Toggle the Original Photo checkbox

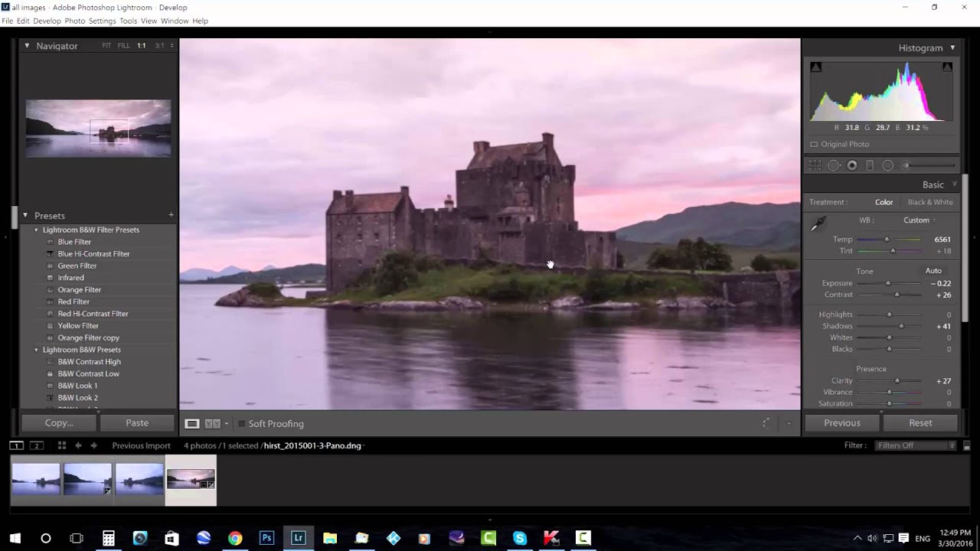point(814,144)
